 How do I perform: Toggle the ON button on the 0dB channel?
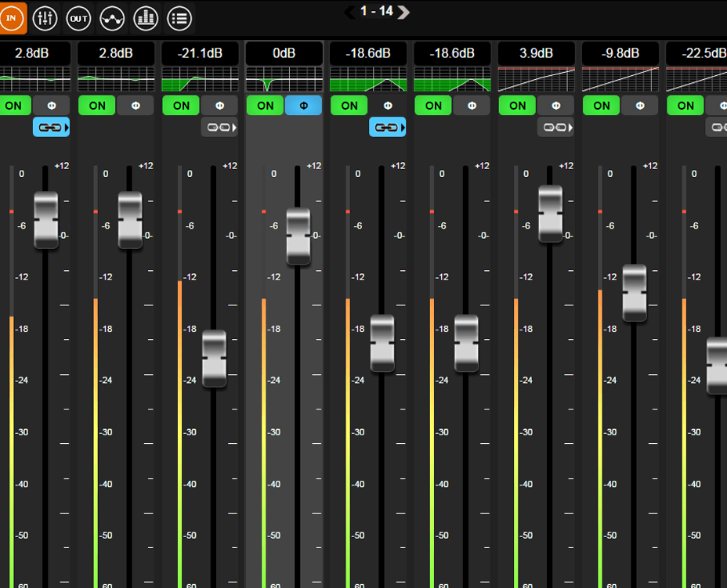[266, 106]
